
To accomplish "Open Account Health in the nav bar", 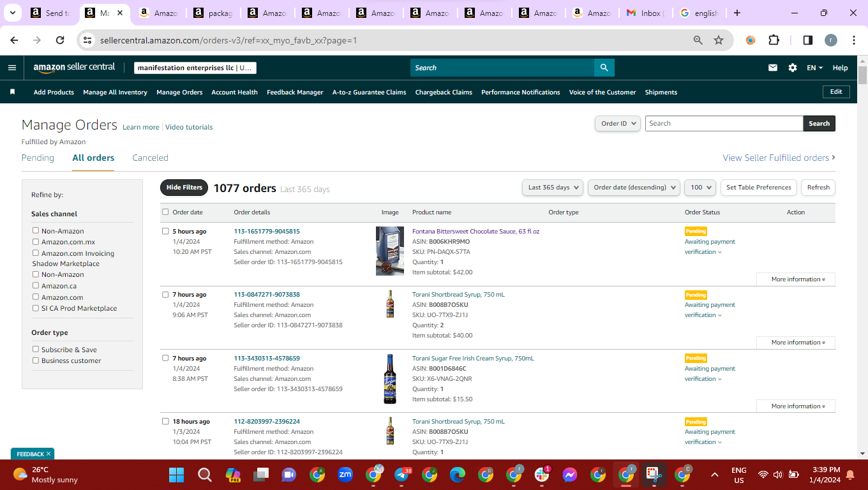I will pos(234,93).
